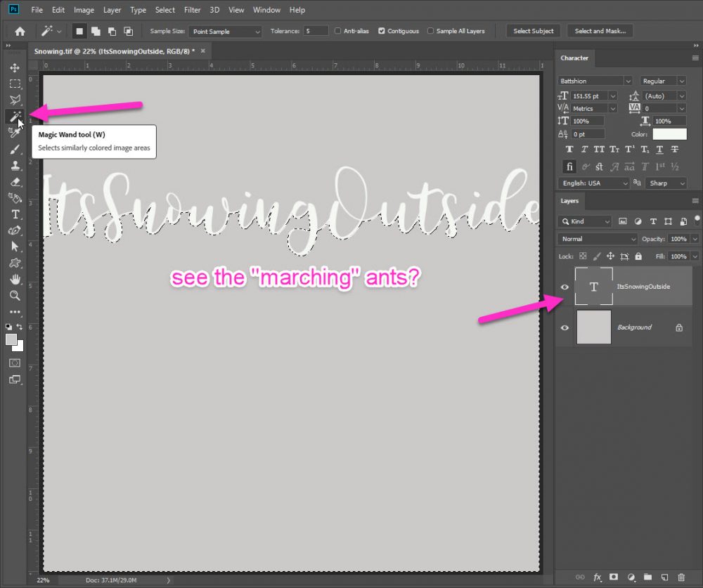Open the Select menu
This screenshot has height=588, width=703.
165,10
